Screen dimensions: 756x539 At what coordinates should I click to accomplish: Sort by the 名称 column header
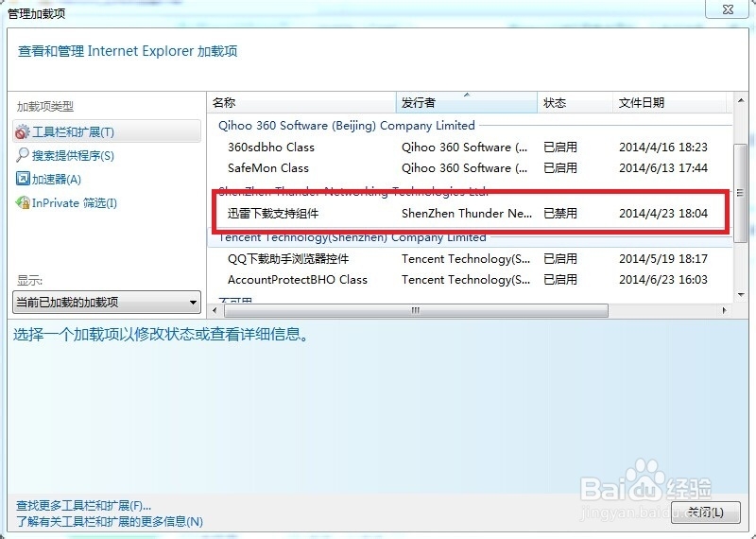tap(302, 102)
